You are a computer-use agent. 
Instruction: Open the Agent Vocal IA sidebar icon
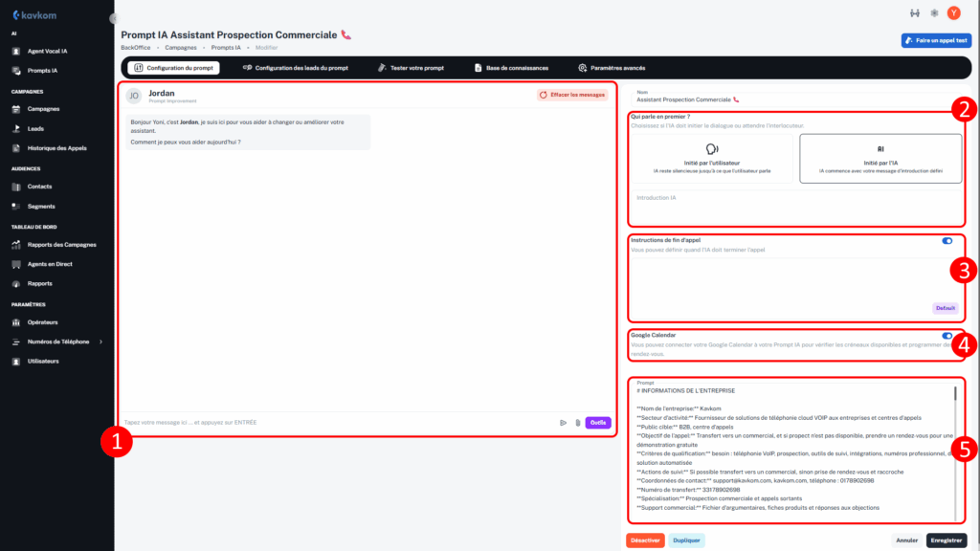17,51
